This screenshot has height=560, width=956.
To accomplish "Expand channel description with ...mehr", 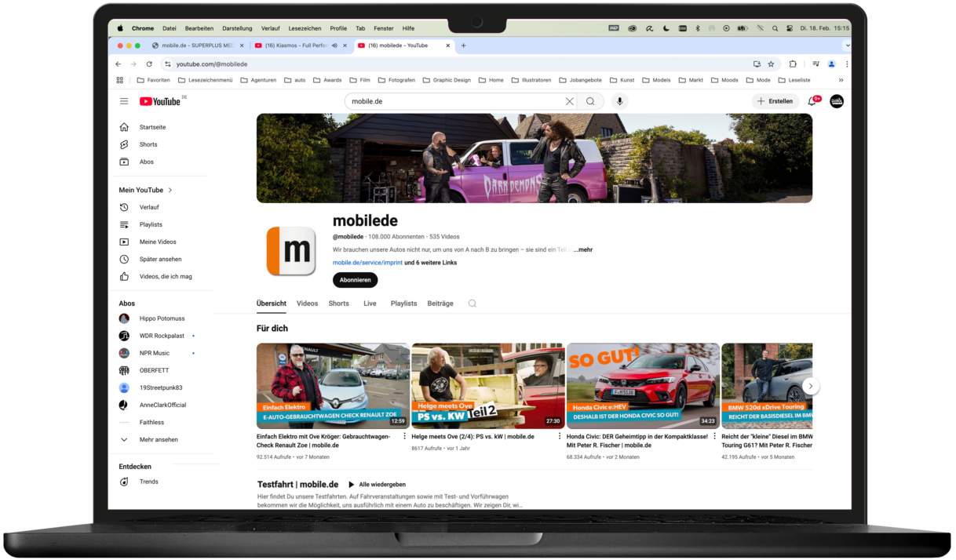I will coord(583,249).
